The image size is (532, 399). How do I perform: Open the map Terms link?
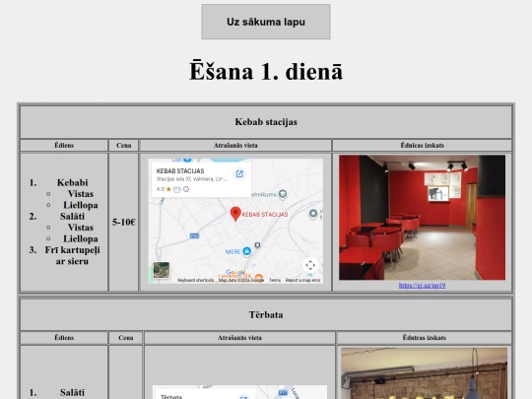(275, 280)
